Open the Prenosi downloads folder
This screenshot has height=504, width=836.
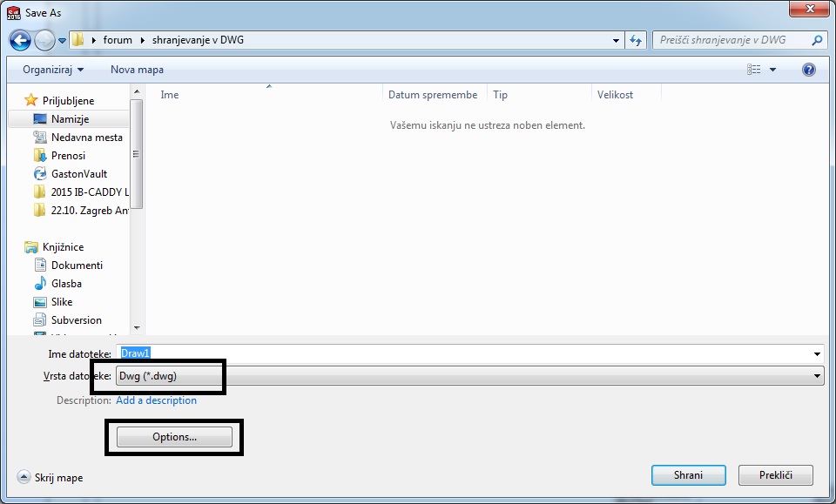(x=68, y=156)
